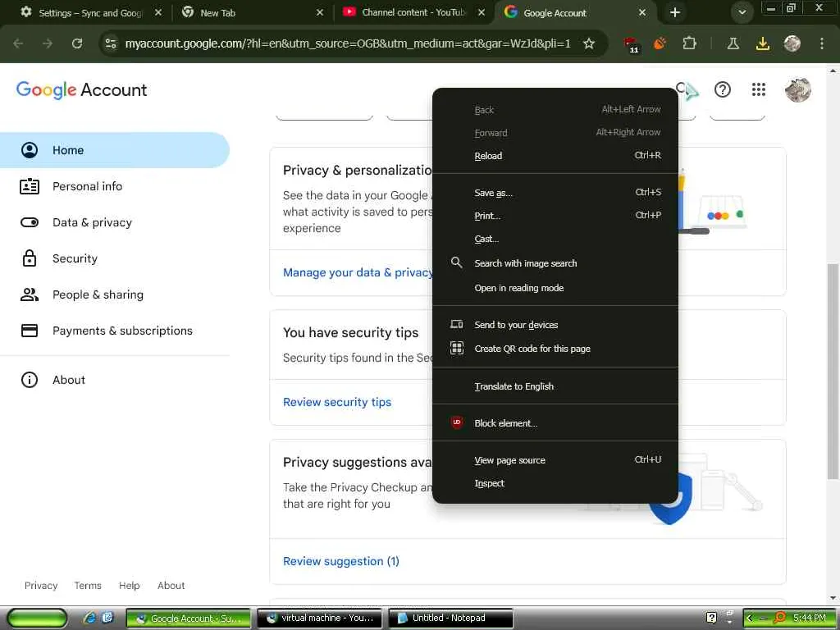Select Translate to English
This screenshot has height=630, width=840.
pyautogui.click(x=555, y=386)
